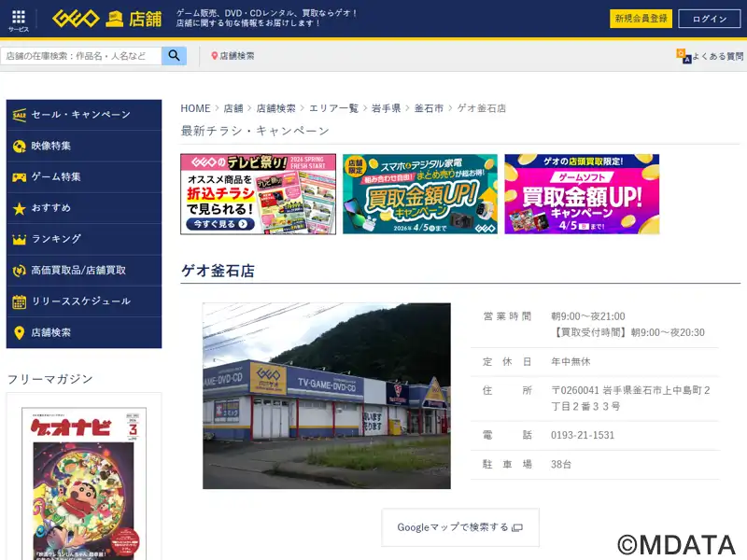Click the film reel icon for 映像特集
The width and height of the screenshot is (747, 560).
(x=19, y=147)
